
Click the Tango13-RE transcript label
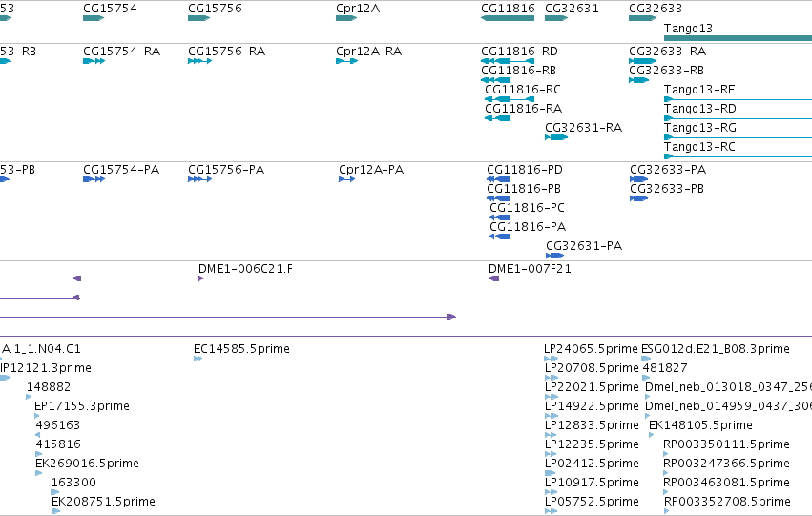click(699, 90)
